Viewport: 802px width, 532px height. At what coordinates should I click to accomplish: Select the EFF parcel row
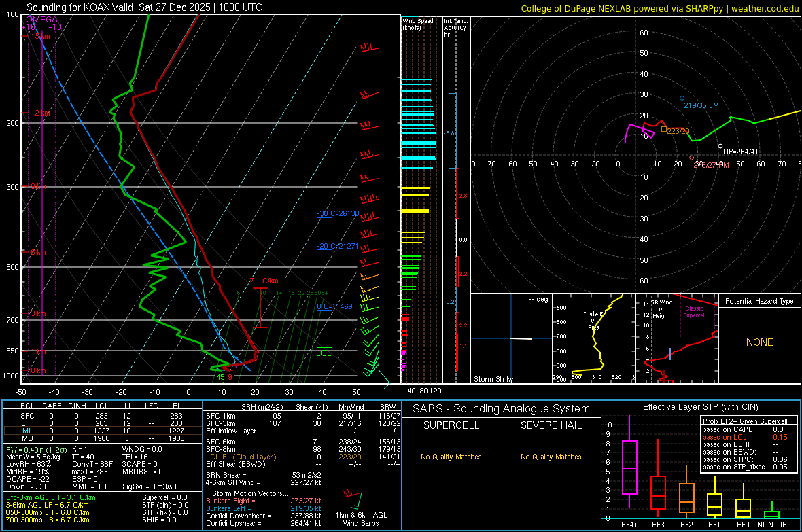103,423
